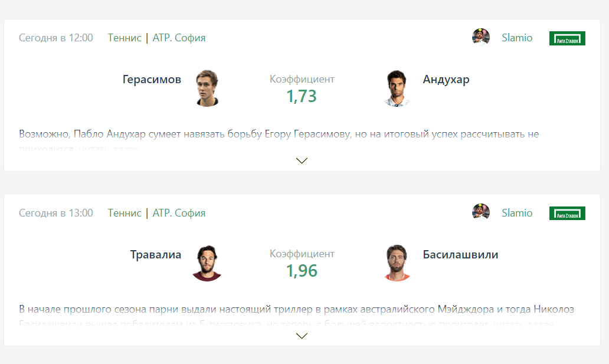
Task: Click the Герасимов player name
Action: (x=152, y=80)
